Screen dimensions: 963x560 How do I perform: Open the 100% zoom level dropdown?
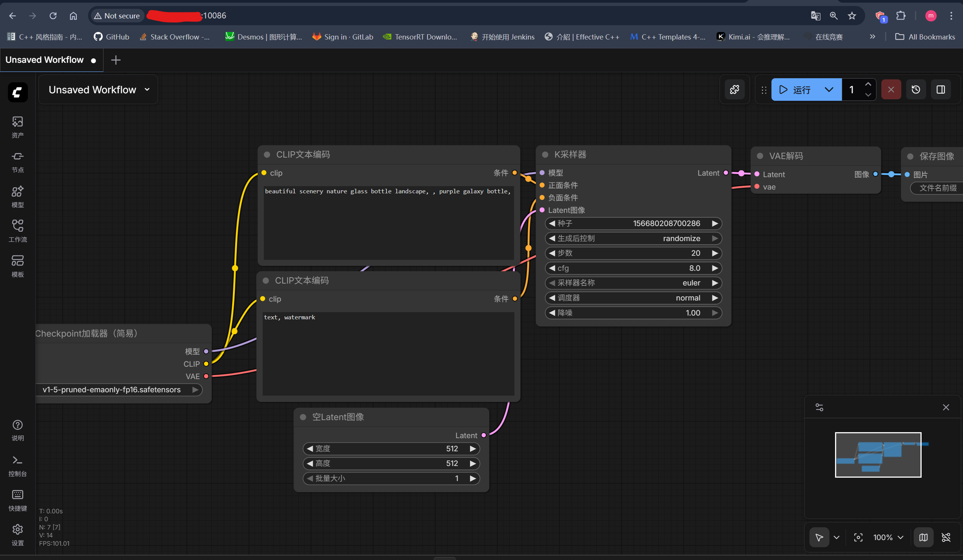(888, 537)
